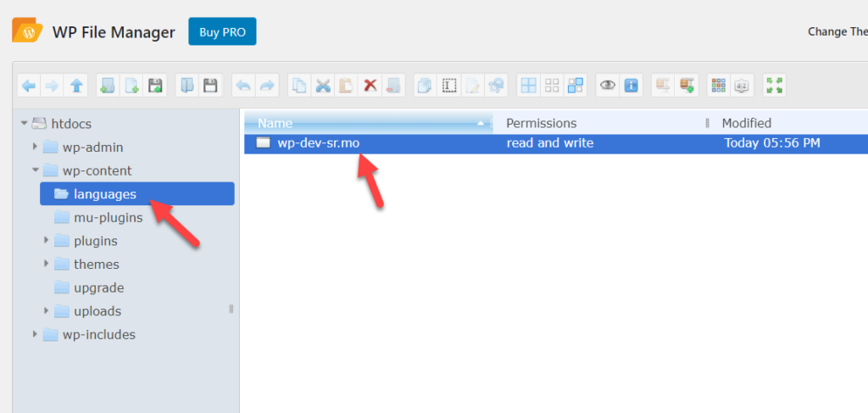Select the languages folder
The image size is (868, 413).
[x=137, y=193]
